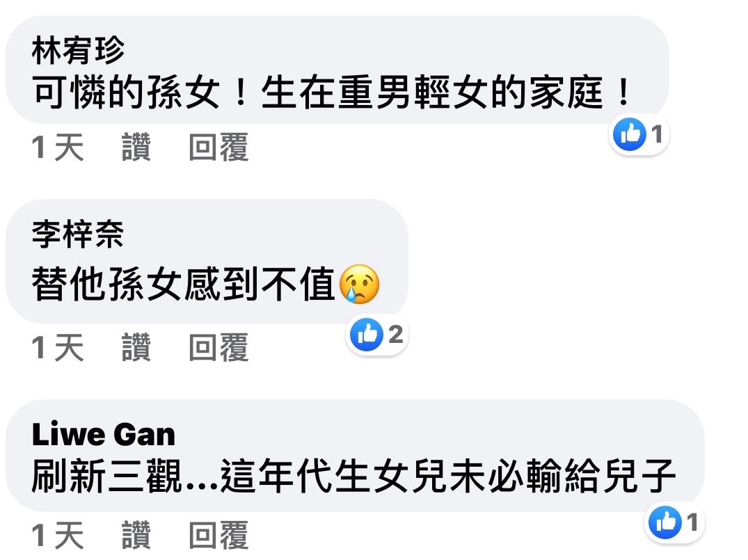Open the thumbs-up reaction icon on 李梓奈's comment

[367, 335]
